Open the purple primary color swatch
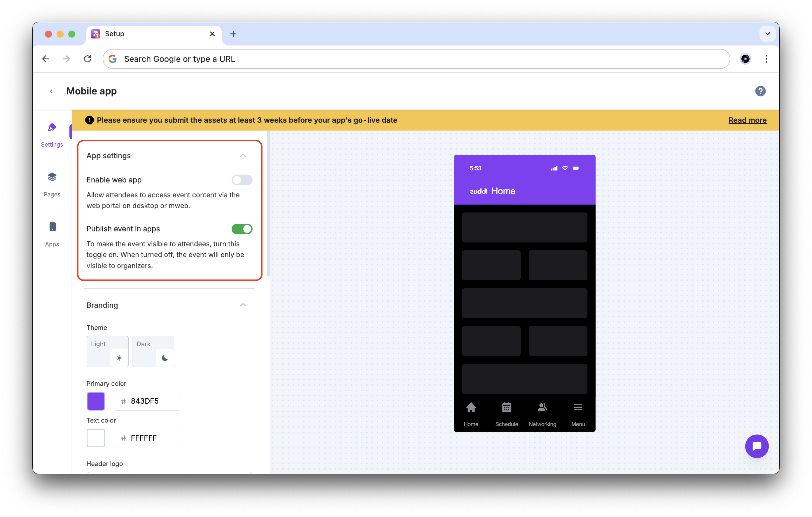Viewport: 812px width, 517px height. click(96, 401)
